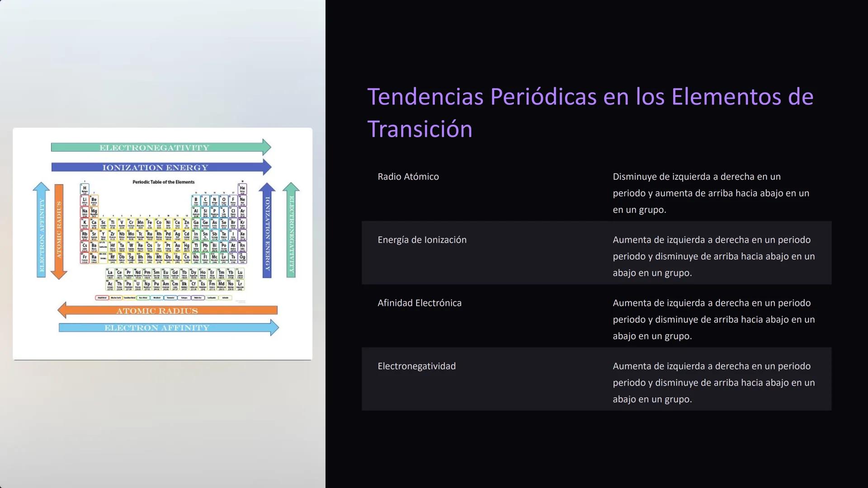Click the Energía de Ionización row
The height and width of the screenshot is (488, 868).
pyautogui.click(x=422, y=240)
